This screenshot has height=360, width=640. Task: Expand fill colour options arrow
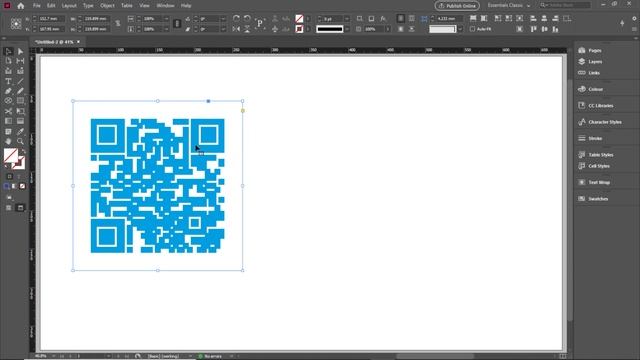click(308, 19)
